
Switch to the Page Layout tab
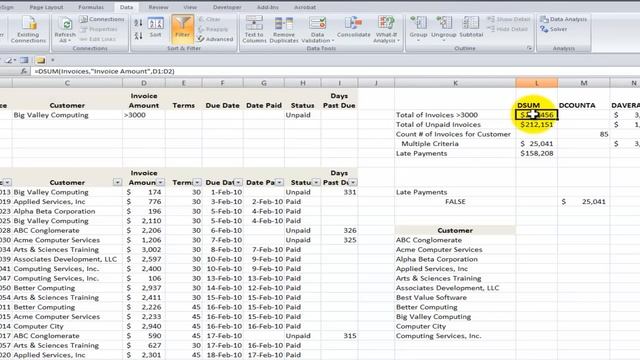(x=47, y=7)
